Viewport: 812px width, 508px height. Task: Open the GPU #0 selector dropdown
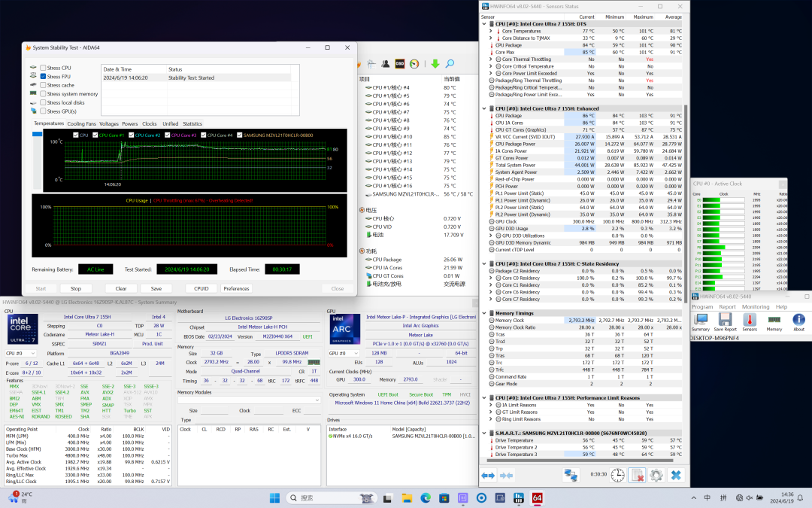(x=344, y=354)
